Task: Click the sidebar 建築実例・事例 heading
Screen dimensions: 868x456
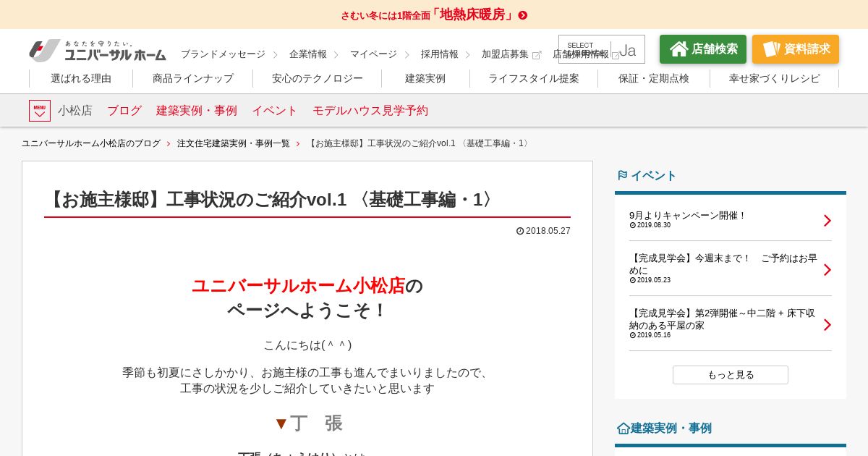Action: pyautogui.click(x=664, y=428)
